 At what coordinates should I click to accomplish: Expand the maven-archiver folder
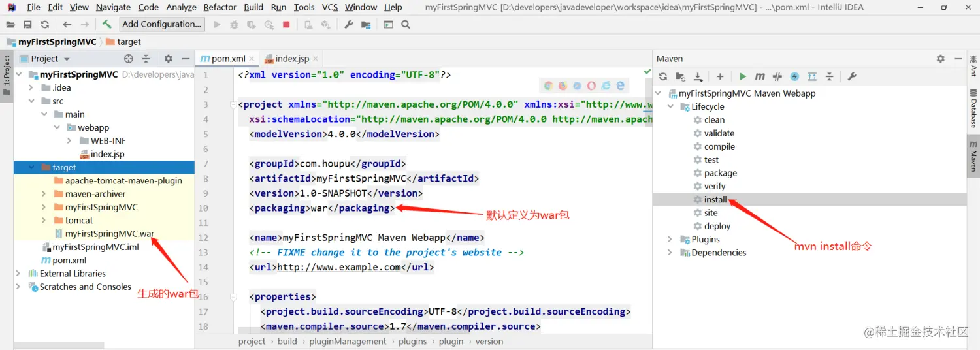[x=43, y=194]
